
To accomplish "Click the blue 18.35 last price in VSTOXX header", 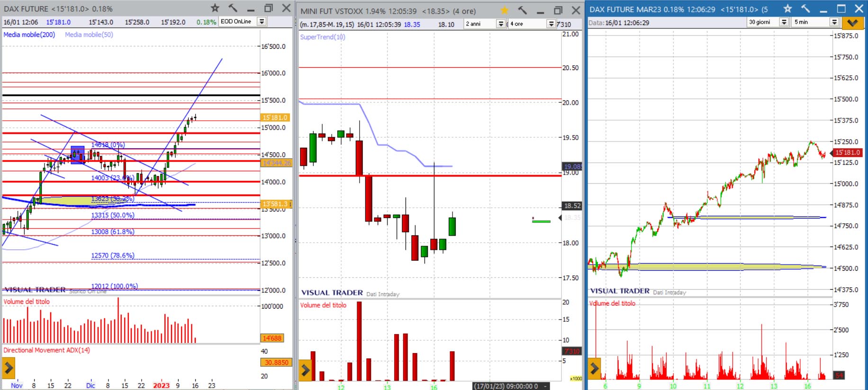I will (x=412, y=24).
